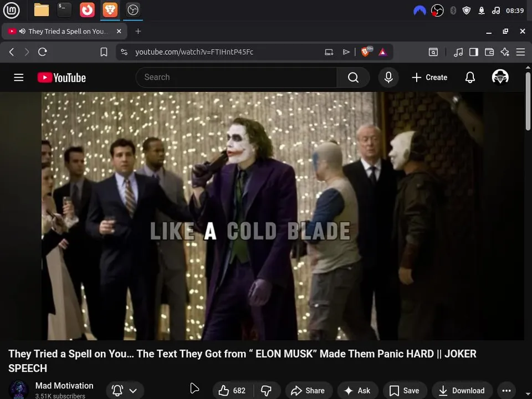Screen dimensions: 532x399
Task: Click the install/cast screen icon in address bar
Action: [329, 52]
